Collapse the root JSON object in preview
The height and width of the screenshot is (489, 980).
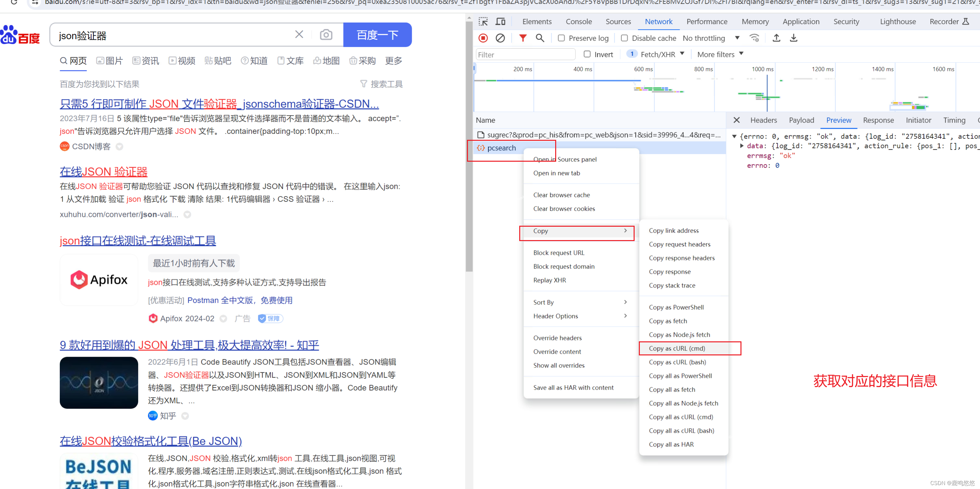pyautogui.click(x=734, y=137)
